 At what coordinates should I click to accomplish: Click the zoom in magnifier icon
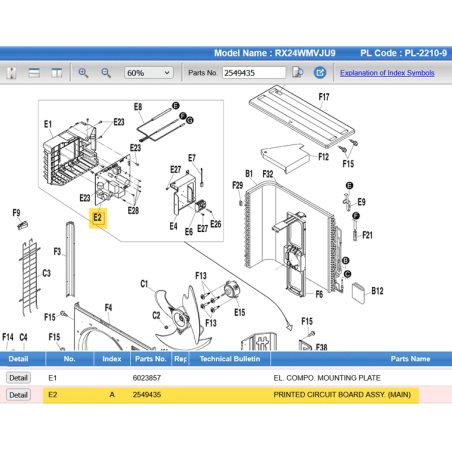83,73
